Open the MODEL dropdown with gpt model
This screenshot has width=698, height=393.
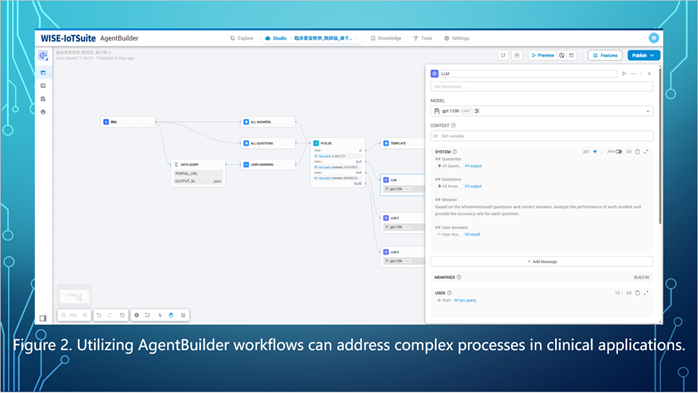click(x=542, y=111)
